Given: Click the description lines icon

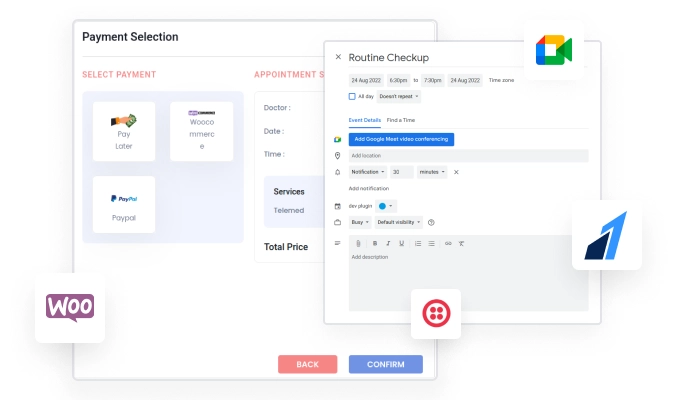Looking at the screenshot, I should coord(337,243).
